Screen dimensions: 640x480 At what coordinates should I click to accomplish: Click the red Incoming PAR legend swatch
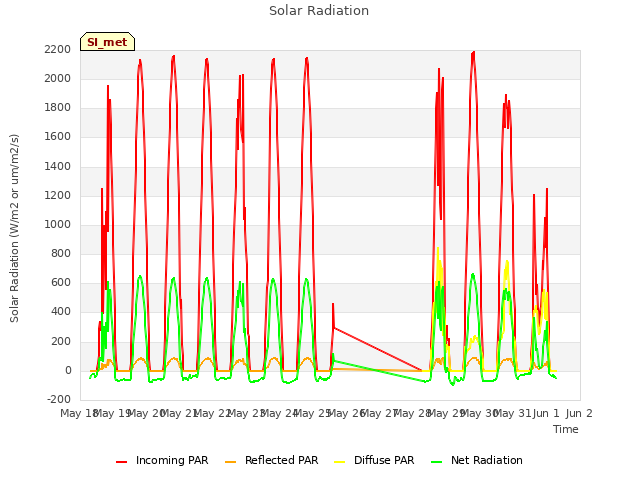tap(122, 462)
